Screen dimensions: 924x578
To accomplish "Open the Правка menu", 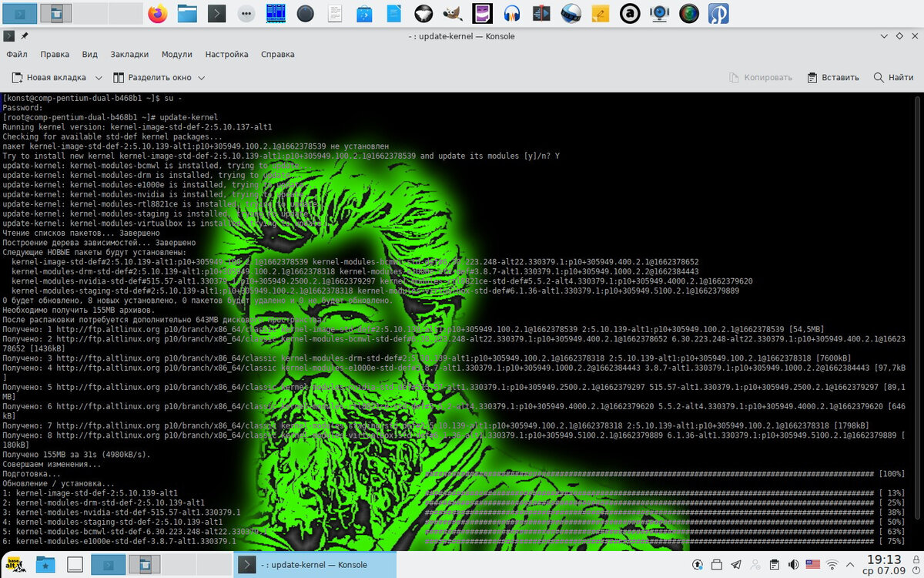I will (55, 55).
